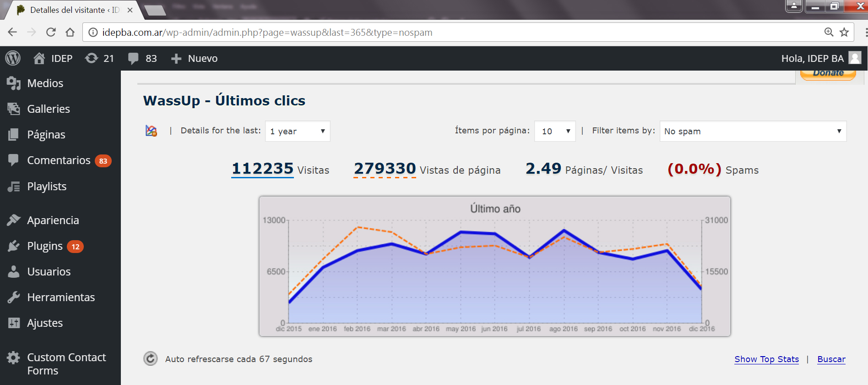Click the Medios sidebar icon
Image resolution: width=868 pixels, height=385 pixels.
click(x=14, y=83)
